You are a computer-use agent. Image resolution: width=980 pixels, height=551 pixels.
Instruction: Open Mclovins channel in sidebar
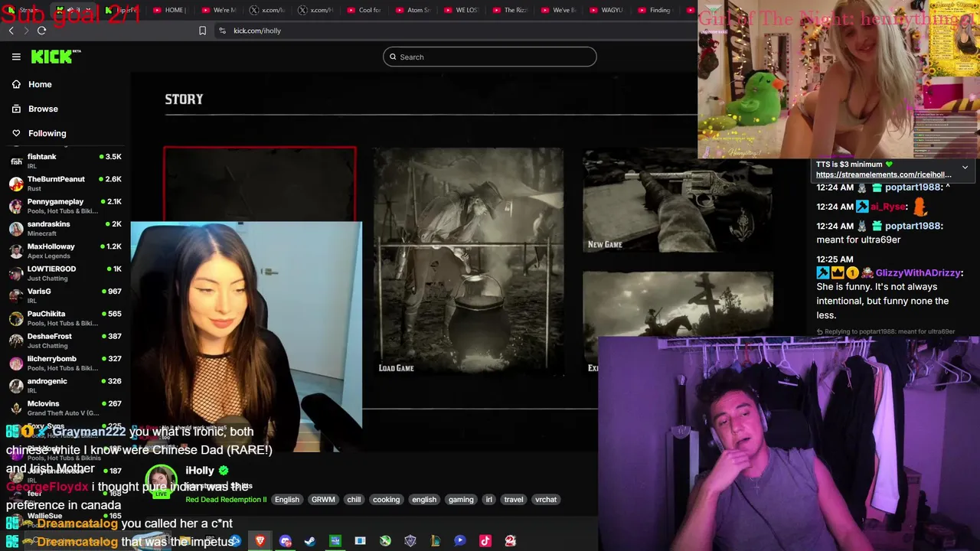(x=65, y=408)
